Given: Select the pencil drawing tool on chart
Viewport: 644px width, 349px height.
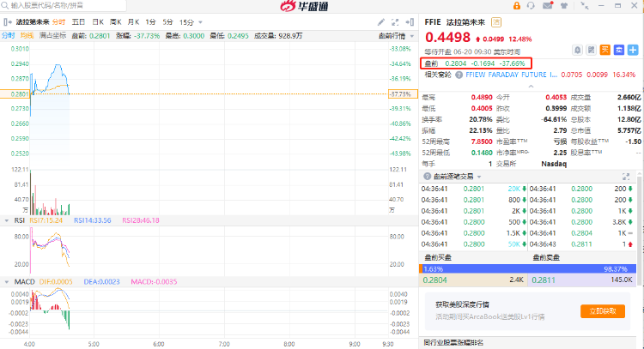Looking at the screenshot, I should click(x=380, y=21).
